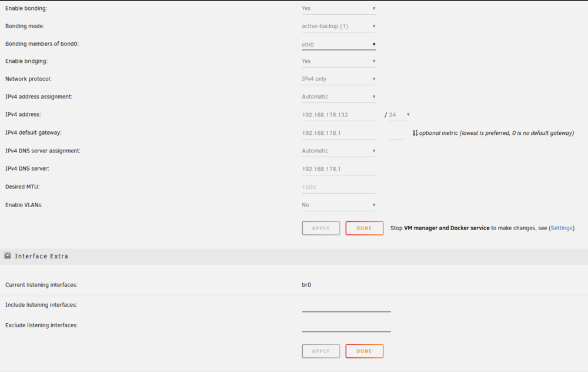Open the Bonding mode dropdown
This screenshot has width=588, height=372.
click(x=339, y=26)
